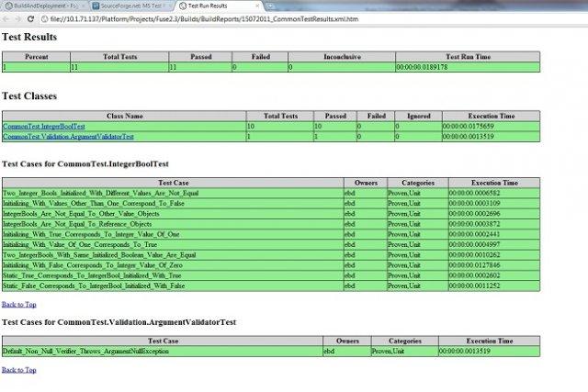Click the SourceForge.net tab favicon
Image resolution: width=588 pixels, height=392 pixels.
(96, 6)
